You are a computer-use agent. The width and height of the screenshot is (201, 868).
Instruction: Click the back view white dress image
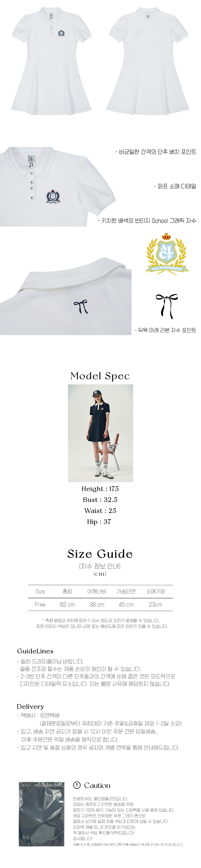tap(148, 61)
